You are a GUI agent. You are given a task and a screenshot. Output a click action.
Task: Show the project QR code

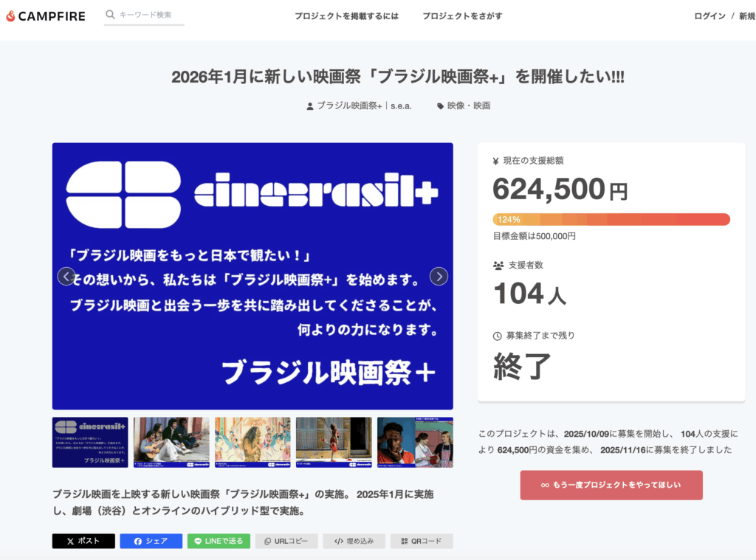[x=422, y=541]
